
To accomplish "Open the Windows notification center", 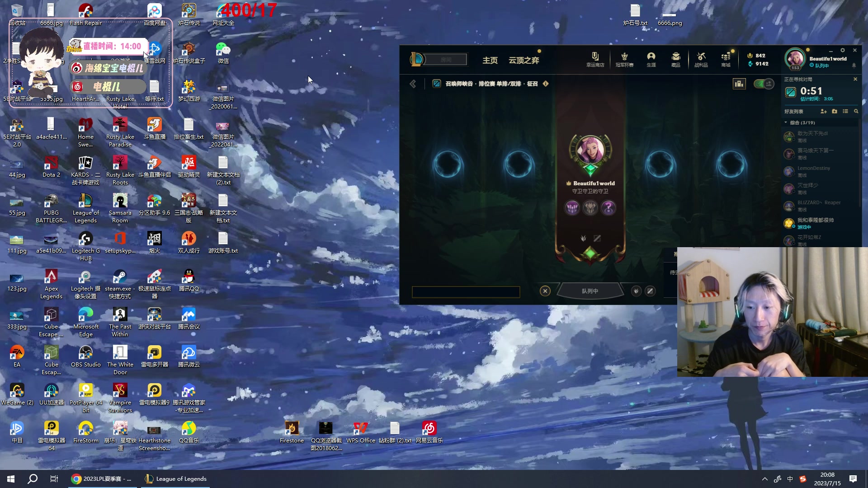I will tap(853, 479).
